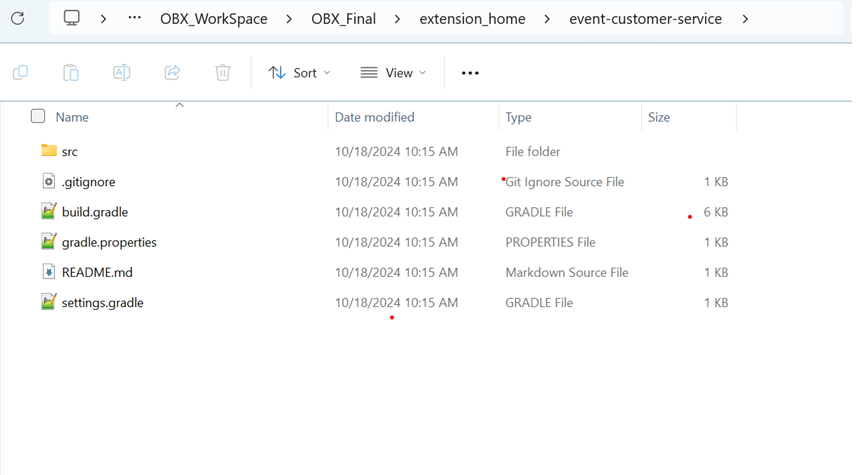Click the Copy toolbar icon
Screen dimensions: 868x475
tap(20, 73)
